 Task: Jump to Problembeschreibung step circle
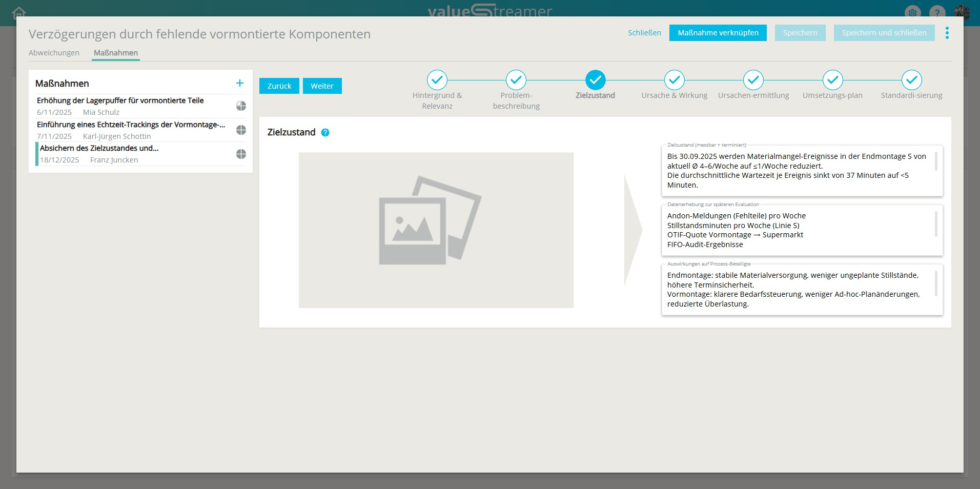[516, 80]
